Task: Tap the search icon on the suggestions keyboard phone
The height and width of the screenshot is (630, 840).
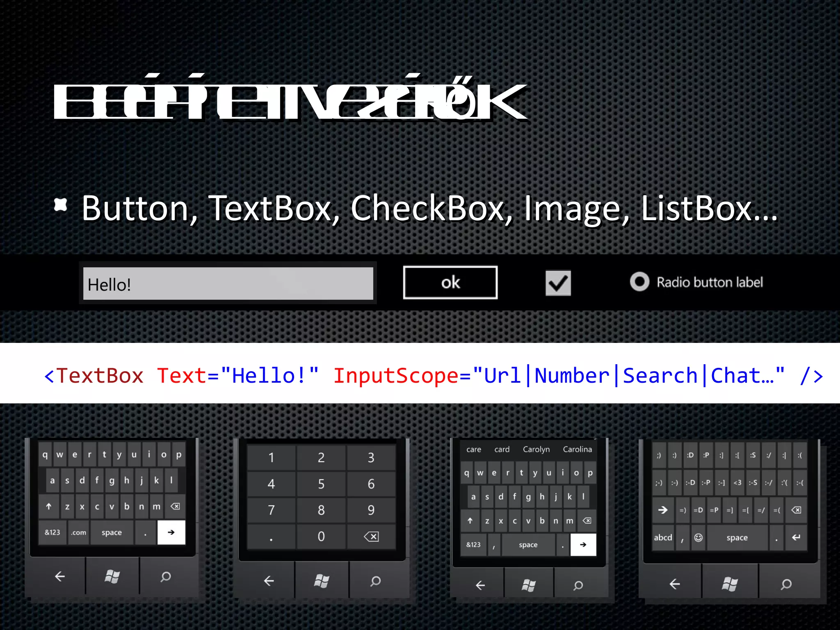Action: pyautogui.click(x=578, y=585)
